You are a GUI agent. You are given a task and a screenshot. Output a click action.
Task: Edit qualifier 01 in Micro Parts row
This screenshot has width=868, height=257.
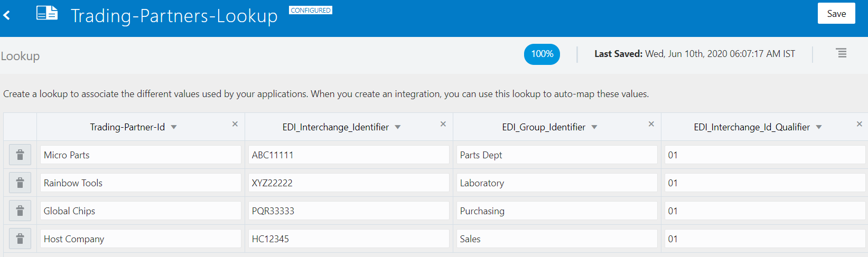[x=765, y=155]
